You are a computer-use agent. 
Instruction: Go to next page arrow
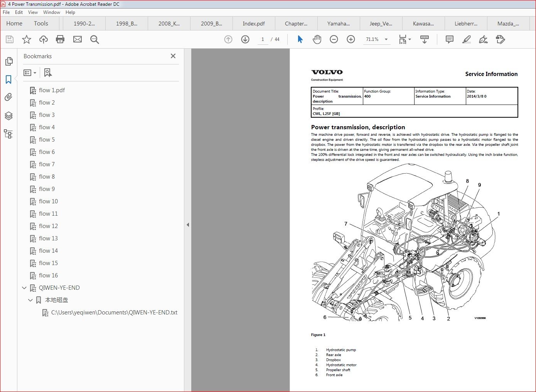click(x=245, y=39)
